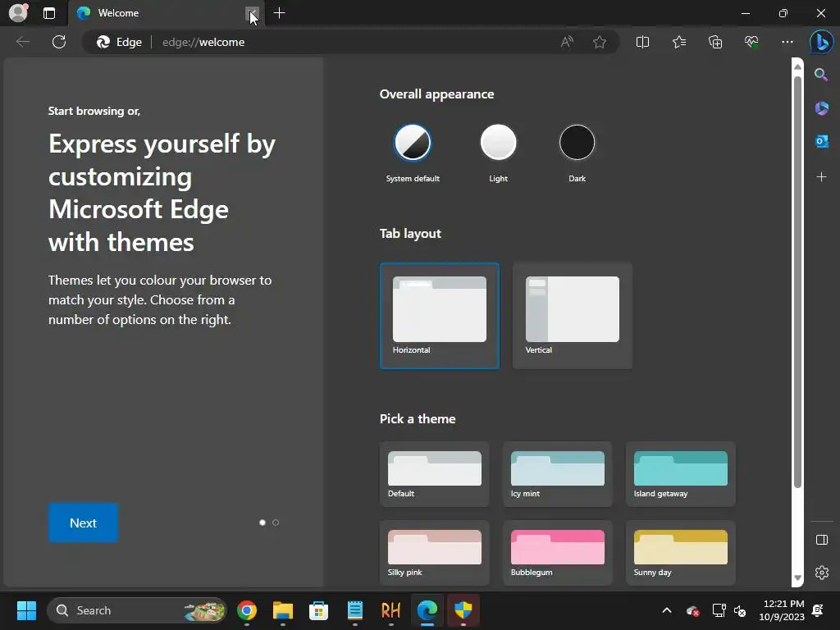Open sidebar Search icon
This screenshot has width=840, height=630.
821,75
